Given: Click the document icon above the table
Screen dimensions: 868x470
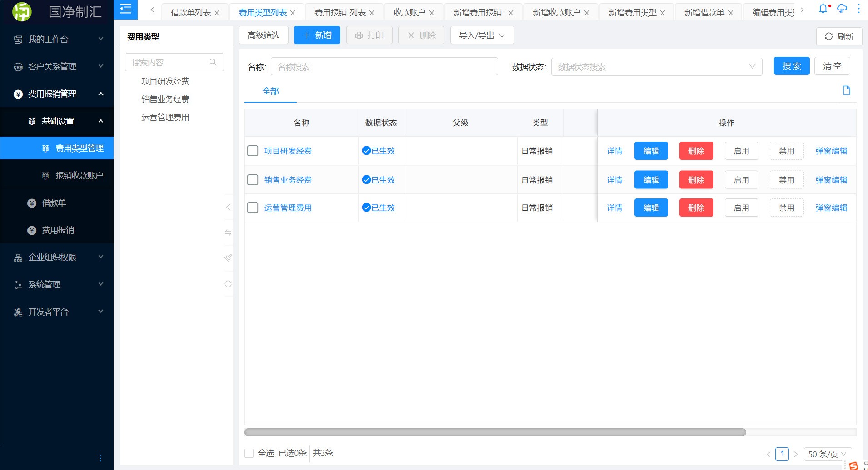Looking at the screenshot, I should (846, 90).
